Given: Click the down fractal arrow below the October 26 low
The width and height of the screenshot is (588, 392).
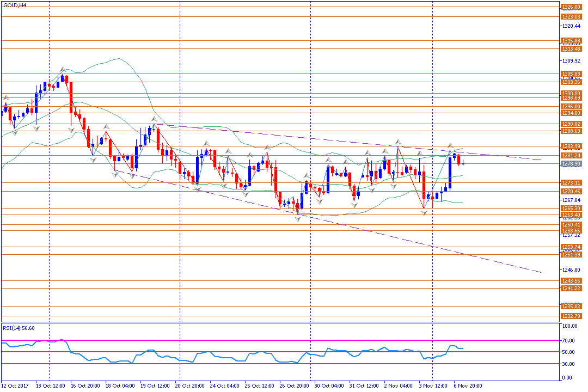Looking at the screenshot, I should coord(298,219).
